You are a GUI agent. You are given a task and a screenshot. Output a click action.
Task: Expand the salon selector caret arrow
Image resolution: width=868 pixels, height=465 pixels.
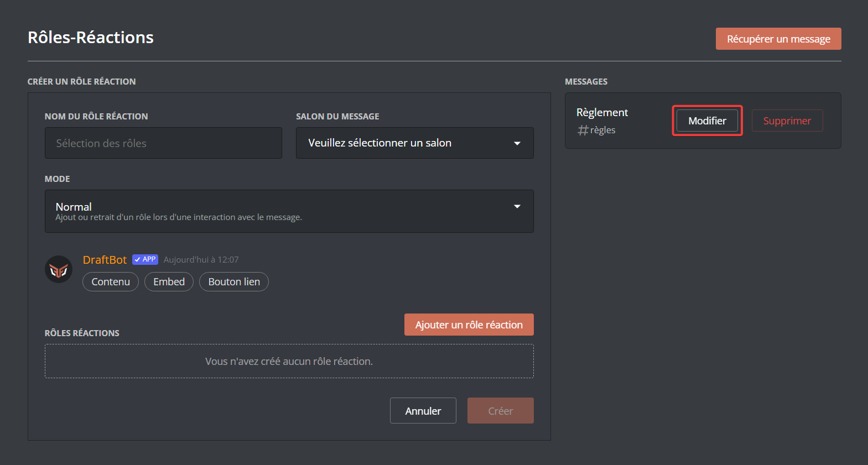(517, 143)
